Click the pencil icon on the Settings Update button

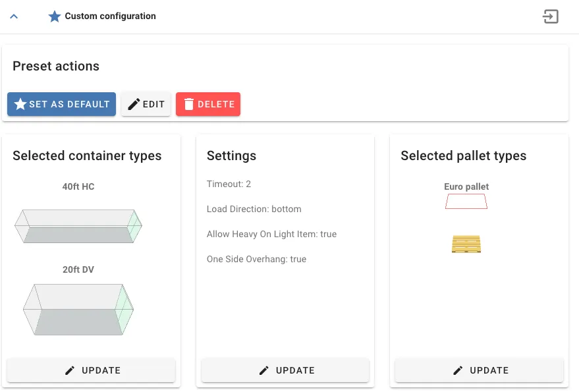263,370
